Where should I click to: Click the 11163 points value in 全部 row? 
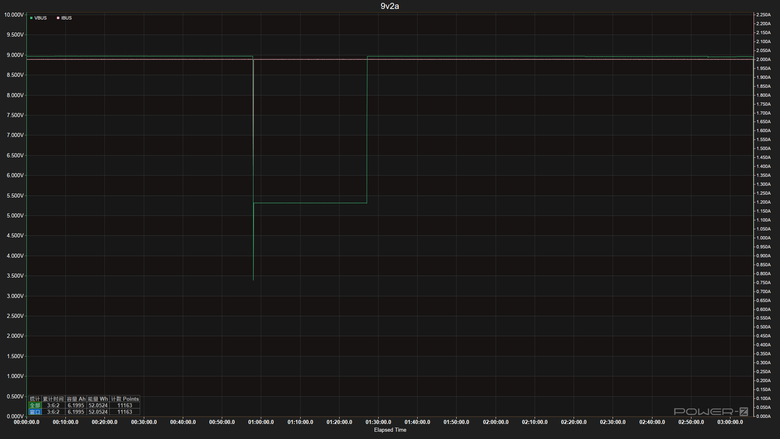point(125,405)
